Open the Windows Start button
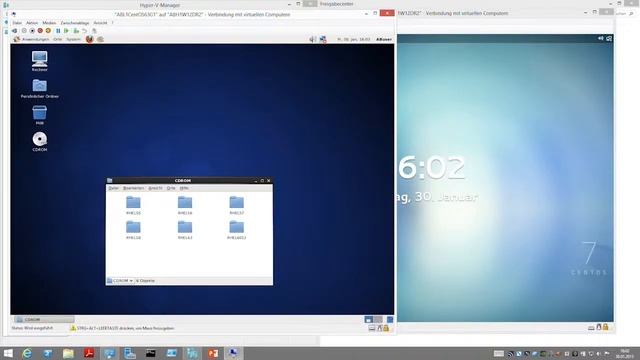Viewport: 640px width, 360px height. 8,353
